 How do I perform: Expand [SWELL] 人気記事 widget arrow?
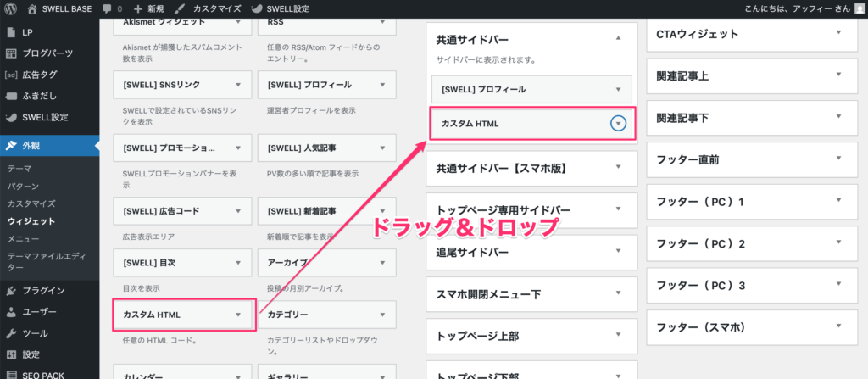coord(382,148)
